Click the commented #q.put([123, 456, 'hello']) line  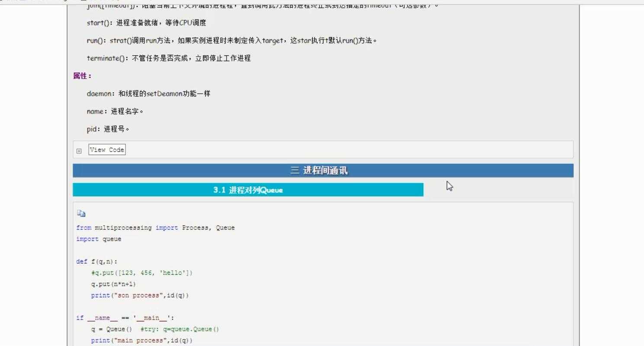coord(142,273)
